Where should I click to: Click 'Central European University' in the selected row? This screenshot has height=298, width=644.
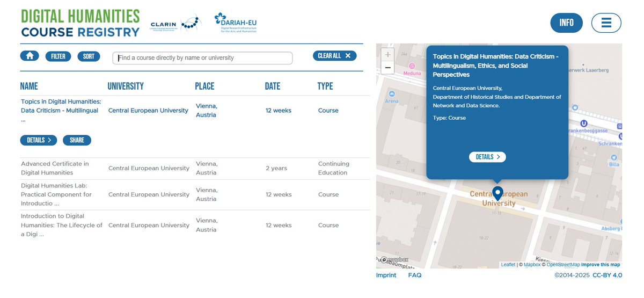148,111
